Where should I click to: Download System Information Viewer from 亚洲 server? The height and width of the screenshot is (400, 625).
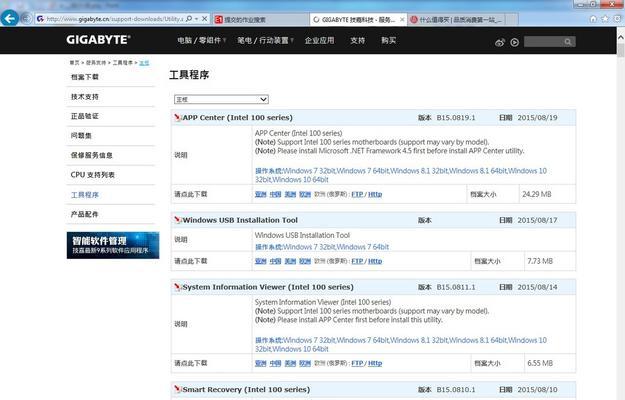click(261, 363)
